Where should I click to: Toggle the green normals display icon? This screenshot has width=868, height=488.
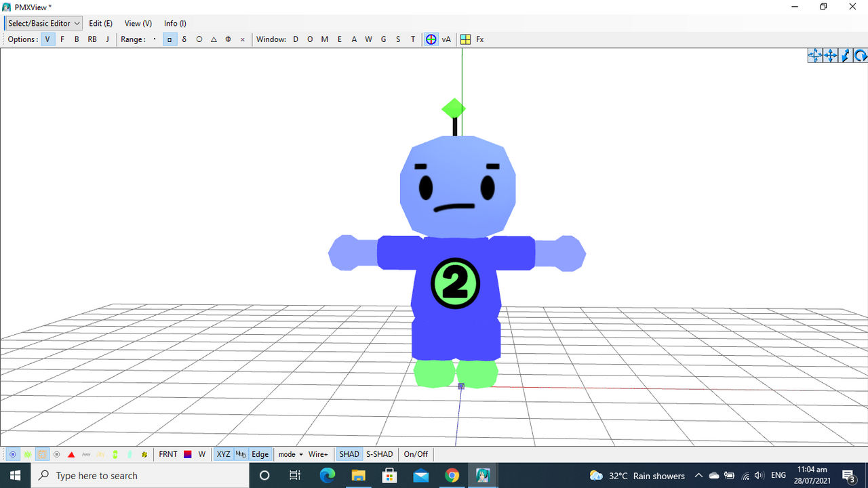[x=28, y=454]
